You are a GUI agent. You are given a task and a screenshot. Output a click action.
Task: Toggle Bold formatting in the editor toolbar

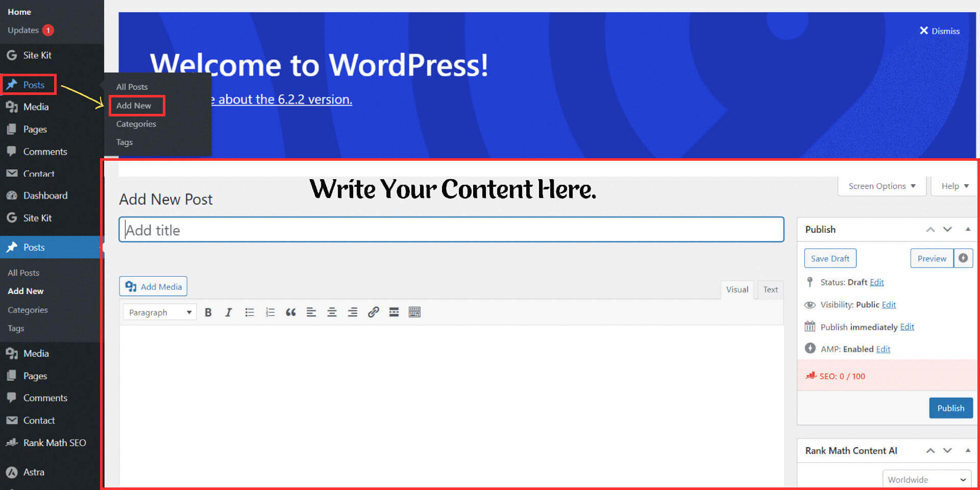208,312
